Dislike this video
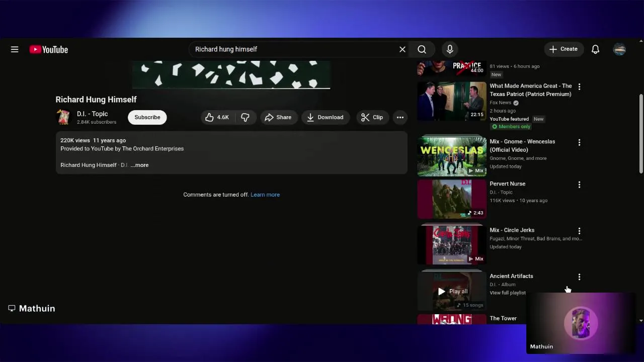 (246, 117)
